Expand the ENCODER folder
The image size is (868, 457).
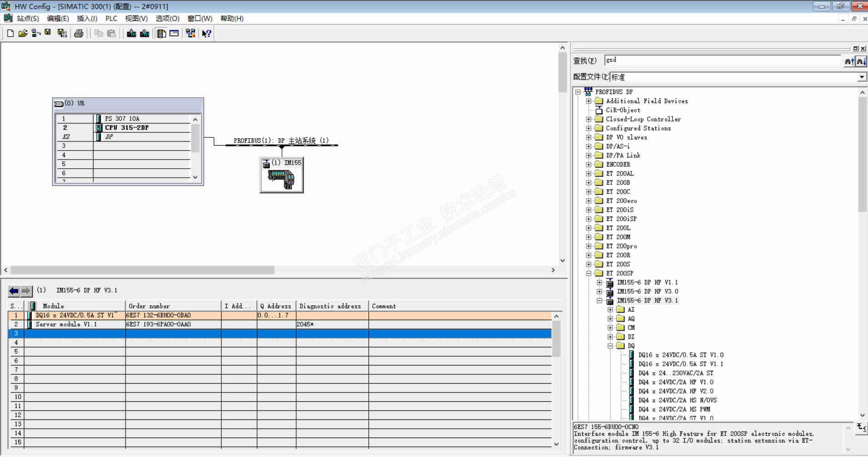589,165
